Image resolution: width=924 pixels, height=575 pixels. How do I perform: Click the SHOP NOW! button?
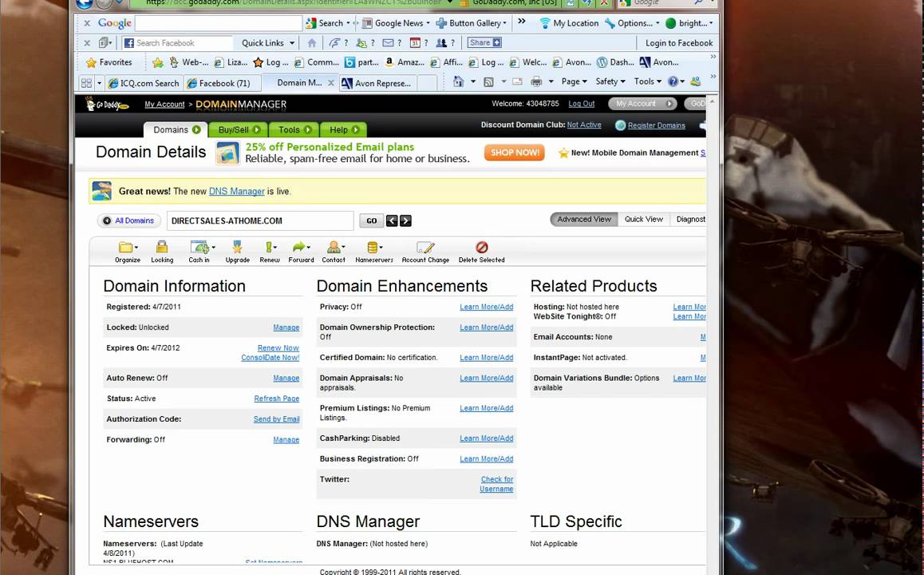[x=515, y=153]
